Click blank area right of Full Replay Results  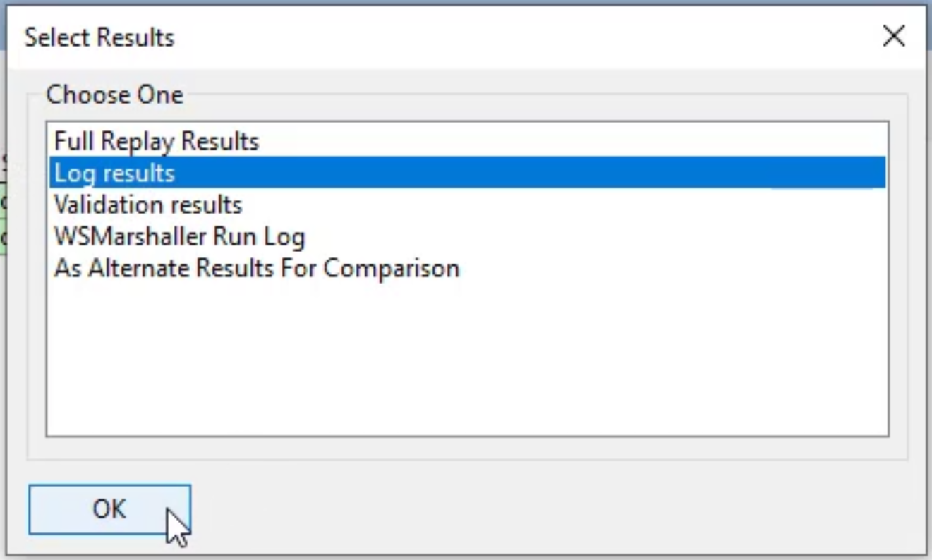(x=571, y=141)
